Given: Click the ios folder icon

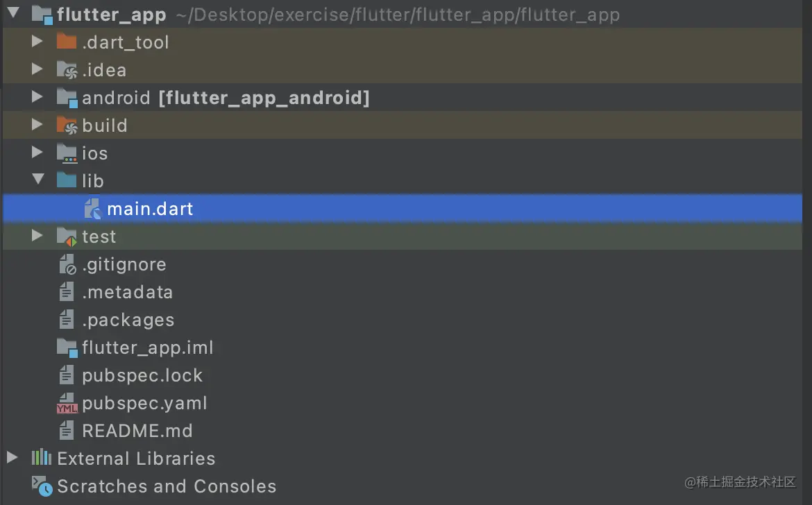Looking at the screenshot, I should coord(67,153).
